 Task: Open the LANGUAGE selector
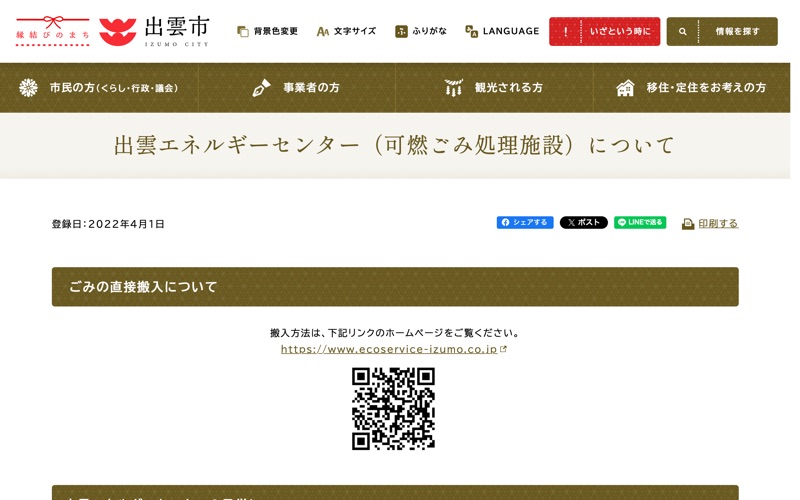[511, 31]
